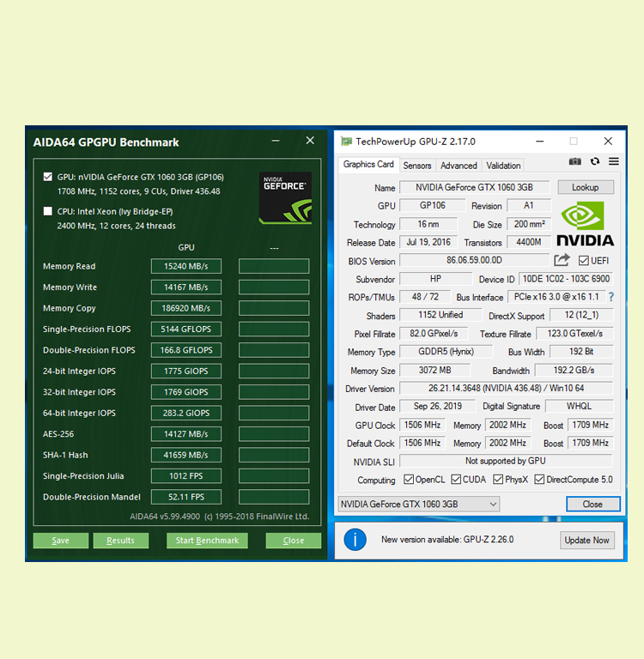Click the Driver Date Sep 26, 2019 field
The image size is (644, 659).
tap(437, 407)
